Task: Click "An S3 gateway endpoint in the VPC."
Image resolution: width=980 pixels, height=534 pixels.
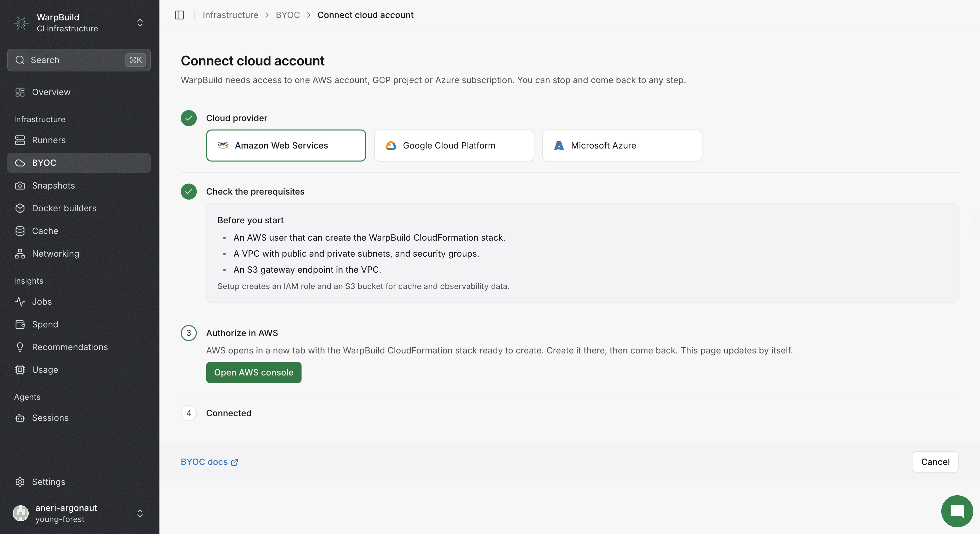Action: (x=307, y=269)
